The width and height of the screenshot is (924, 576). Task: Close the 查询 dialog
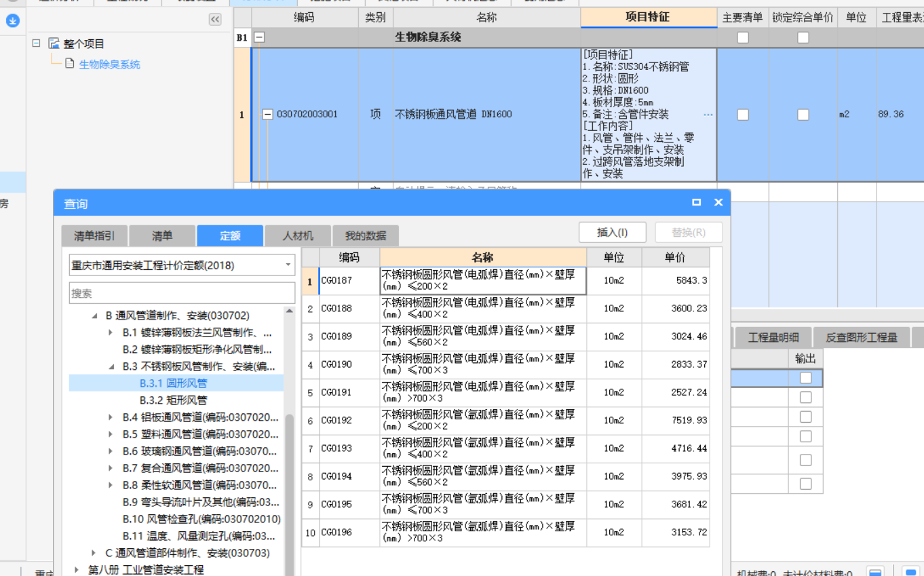pyautogui.click(x=718, y=202)
